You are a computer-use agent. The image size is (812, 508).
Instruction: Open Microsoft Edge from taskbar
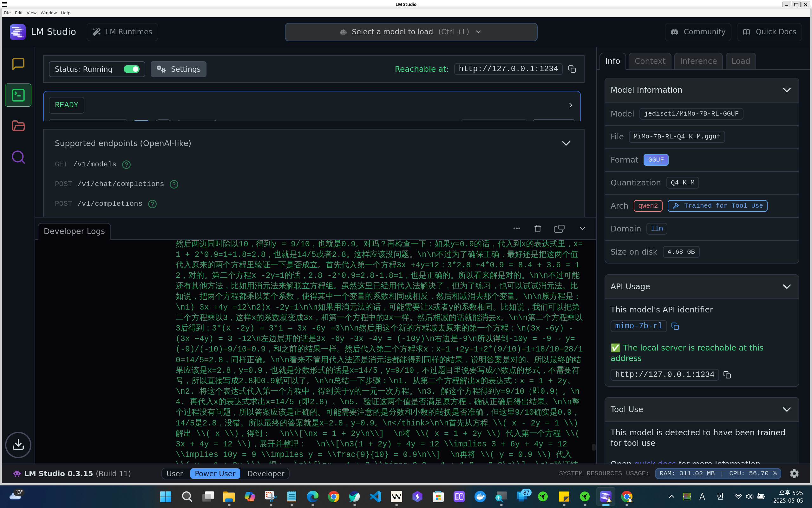pos(313,497)
